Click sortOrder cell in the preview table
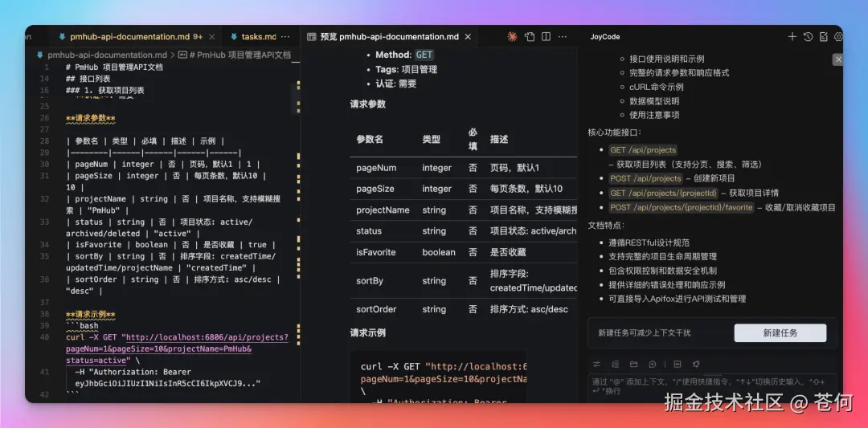 376,309
